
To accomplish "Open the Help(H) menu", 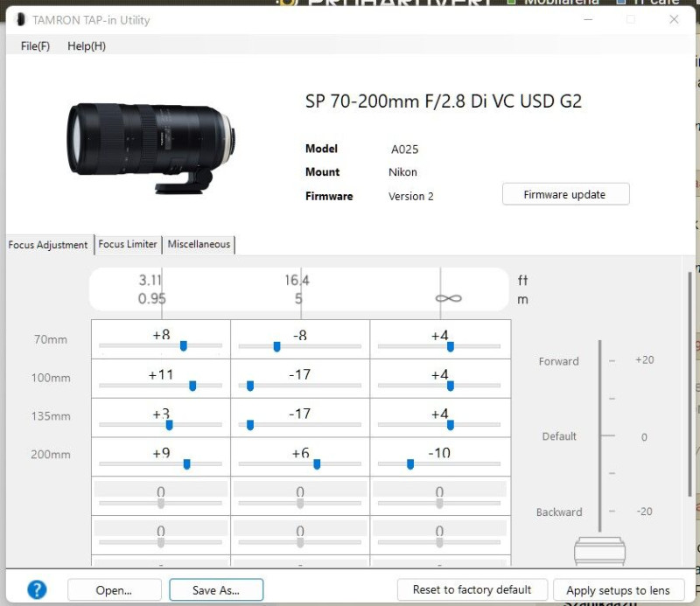I will coord(87,46).
